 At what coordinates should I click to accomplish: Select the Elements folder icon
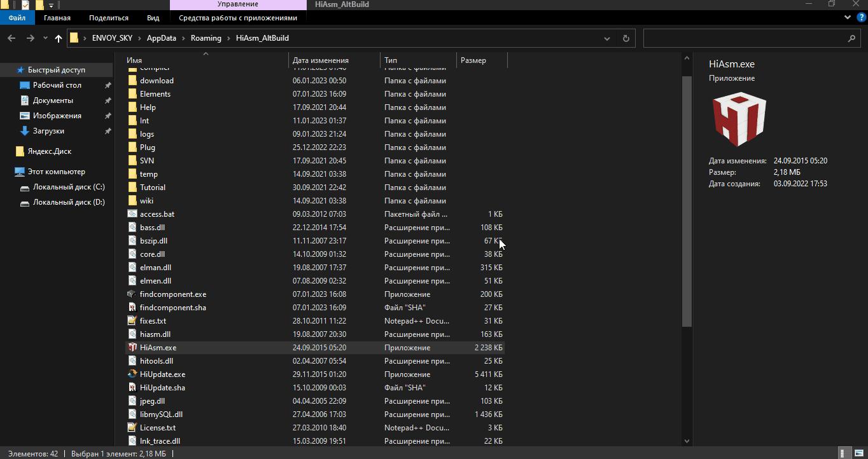click(132, 94)
